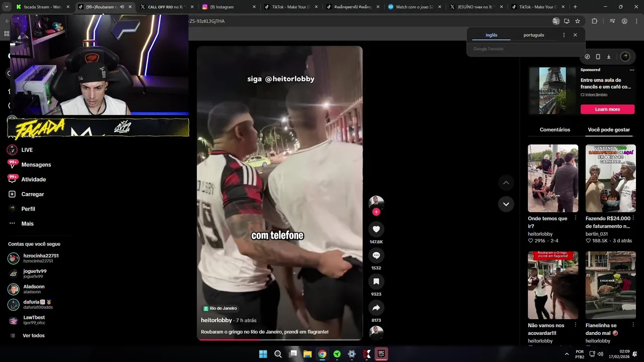Screen dimensions: 644x362
Task: Bookmark this page with the star icon
Action: tap(578, 21)
